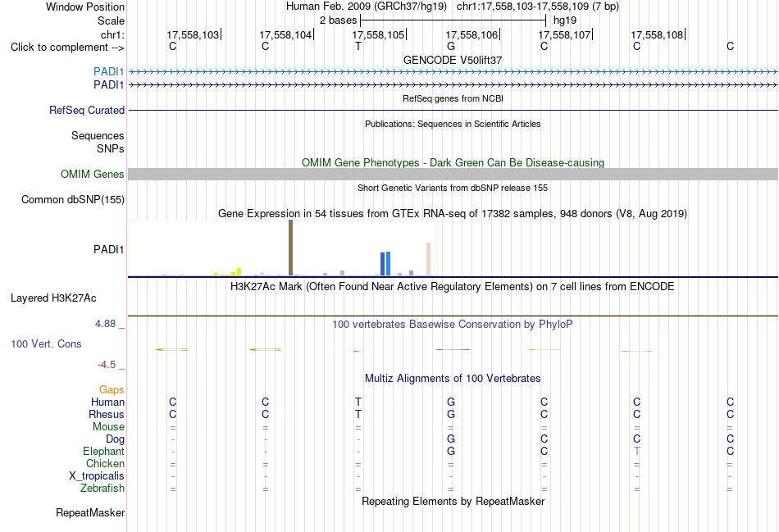Click the Window Position label
This screenshot has height=532, width=779.
[85, 7]
